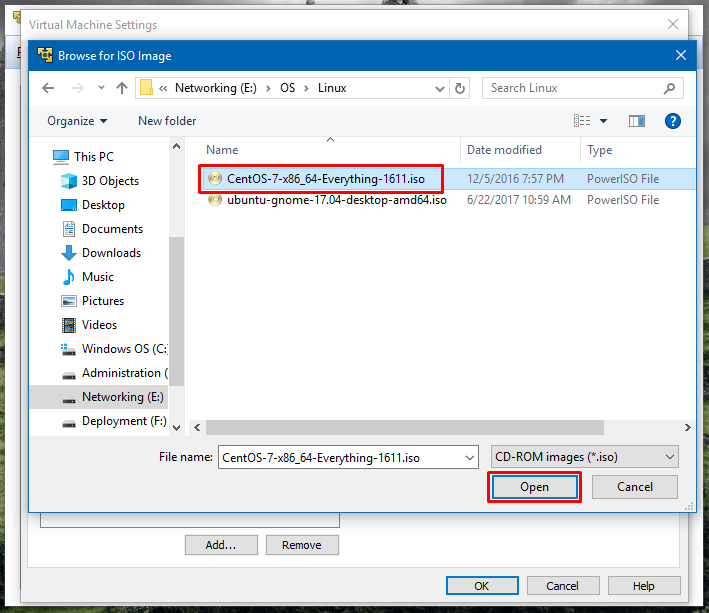Image resolution: width=709 pixels, height=613 pixels.
Task: Click the ubuntu ISO disc icon
Action: [x=215, y=199]
